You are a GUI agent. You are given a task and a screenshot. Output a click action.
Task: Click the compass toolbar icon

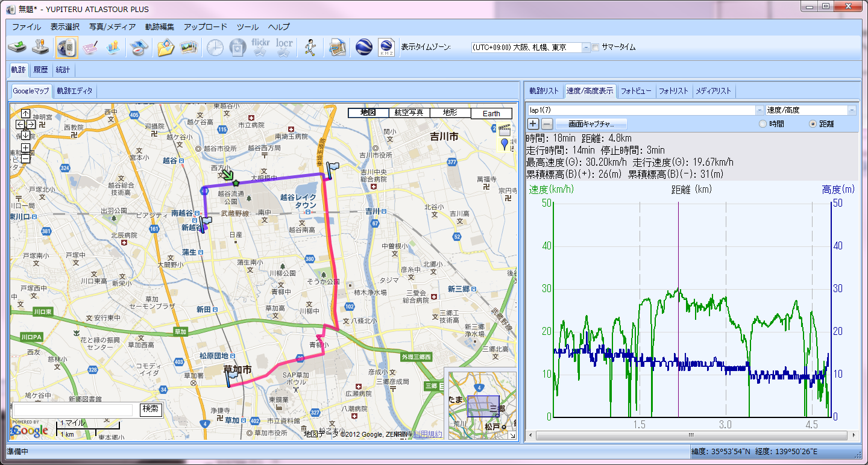(139, 47)
